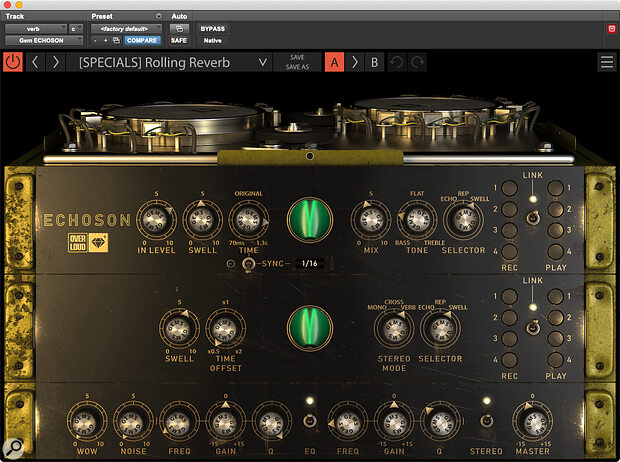Screen dimensions: 620x462
Task: Click the MIX knob
Action: [x=370, y=220]
